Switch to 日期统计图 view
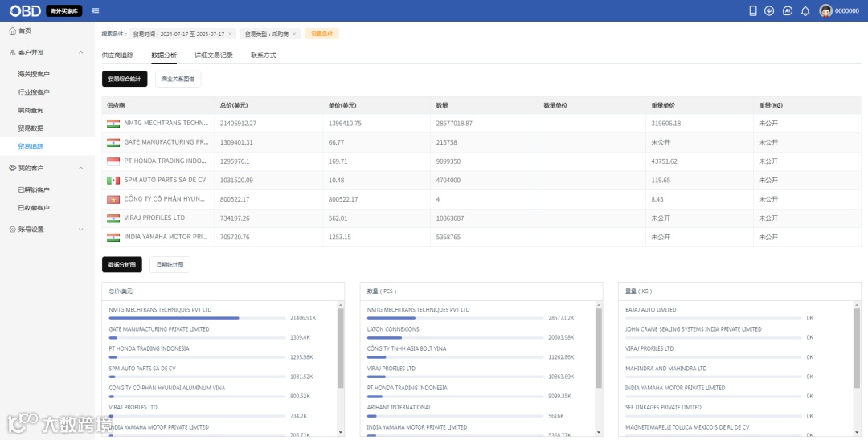Image resolution: width=868 pixels, height=440 pixels. 170,265
